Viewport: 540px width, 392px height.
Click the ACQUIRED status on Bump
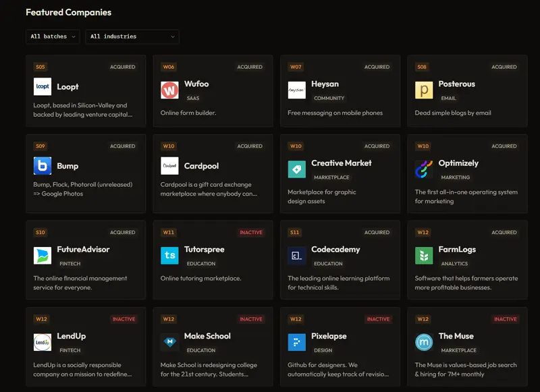coord(123,146)
